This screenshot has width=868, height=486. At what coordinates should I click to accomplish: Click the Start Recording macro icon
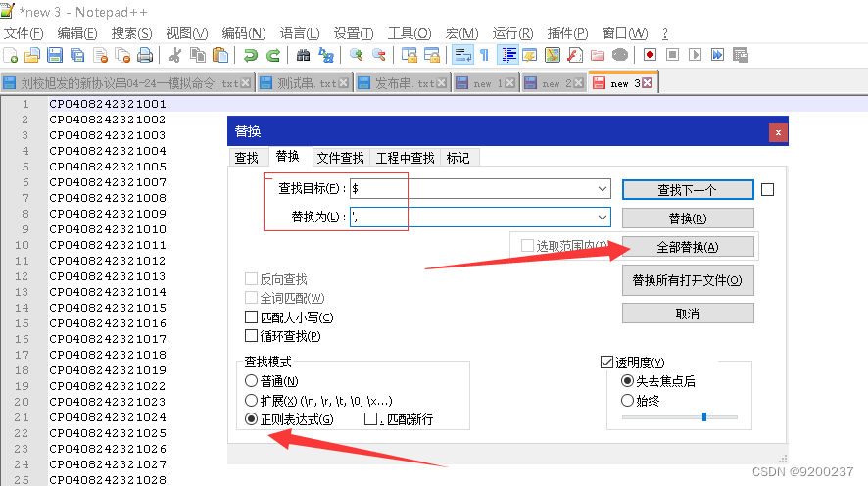pos(650,55)
